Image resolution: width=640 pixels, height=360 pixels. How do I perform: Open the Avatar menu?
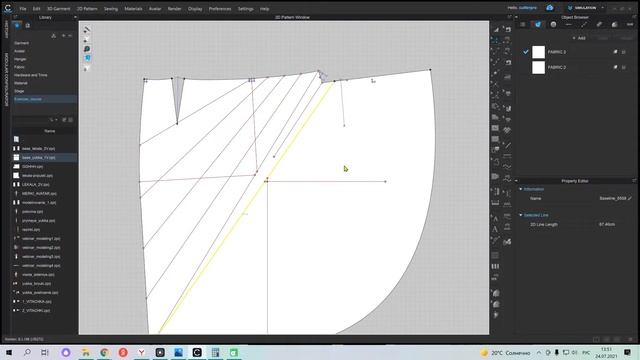pyautogui.click(x=155, y=9)
